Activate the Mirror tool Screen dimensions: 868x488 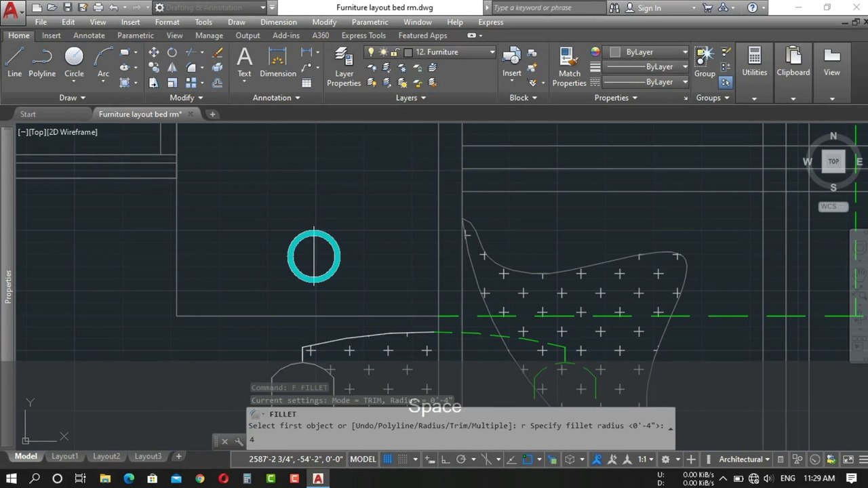[172, 68]
